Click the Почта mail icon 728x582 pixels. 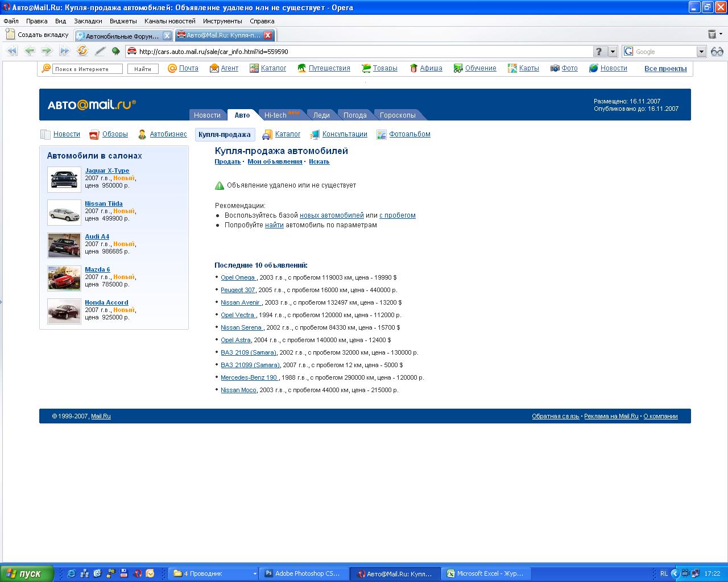pyautogui.click(x=172, y=68)
